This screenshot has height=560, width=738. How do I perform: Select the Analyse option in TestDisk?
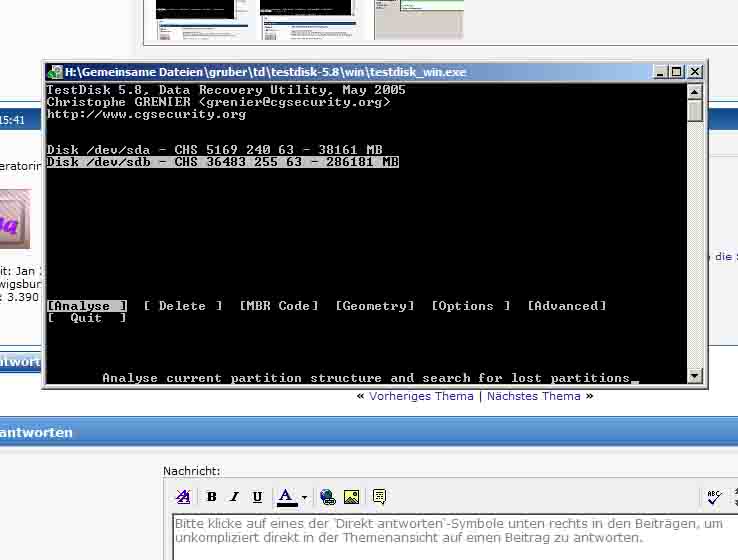point(87,306)
